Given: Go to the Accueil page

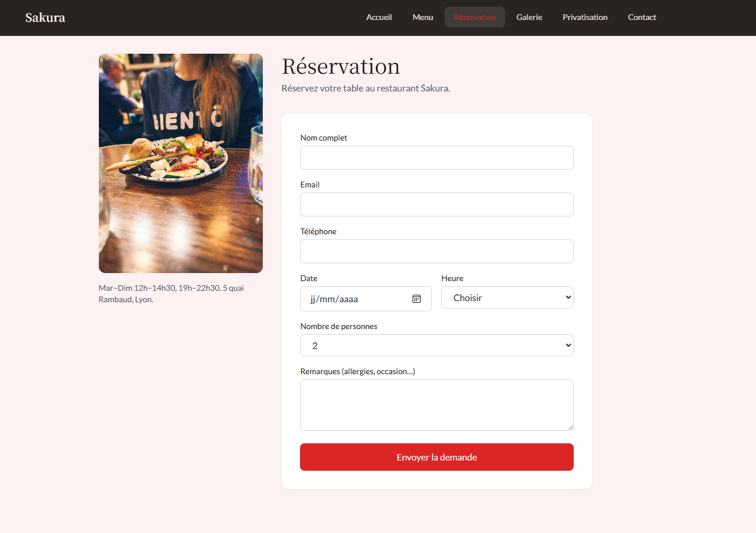Looking at the screenshot, I should (x=379, y=17).
